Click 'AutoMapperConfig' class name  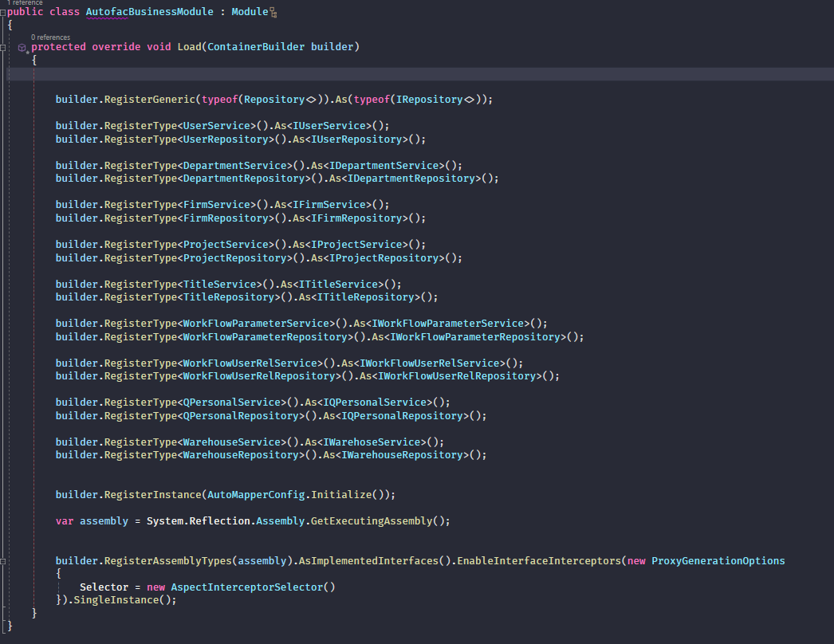(256, 495)
